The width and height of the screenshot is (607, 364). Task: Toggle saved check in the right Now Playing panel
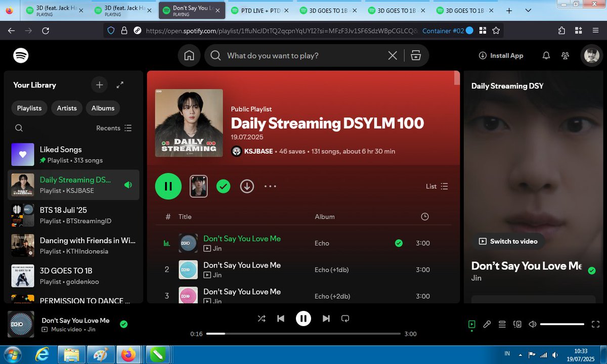tap(592, 270)
